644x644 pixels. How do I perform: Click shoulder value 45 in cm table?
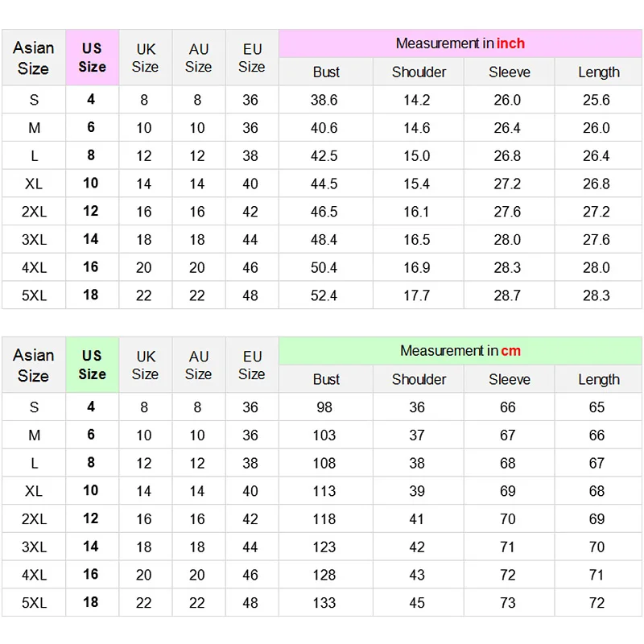(416, 603)
